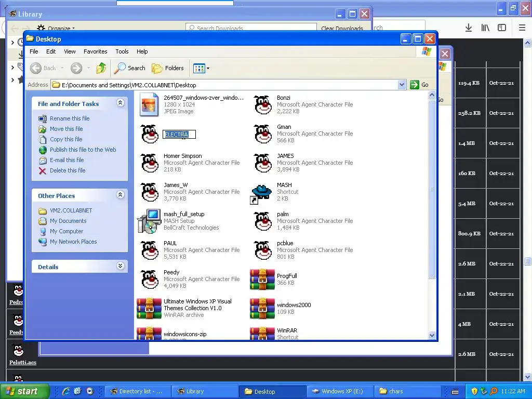The width and height of the screenshot is (532, 399).
Task: Select Ultimate Windows XP Visual Themes archive icon
Action: coord(149,309)
